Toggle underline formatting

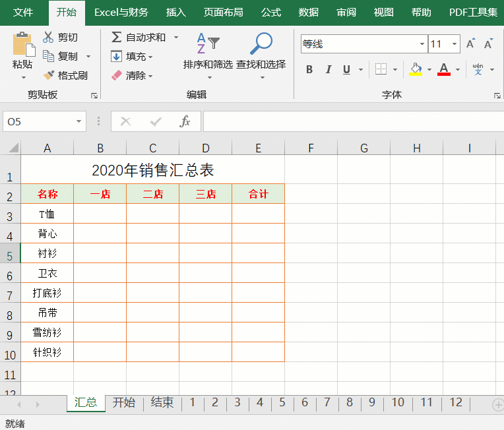tap(346, 69)
